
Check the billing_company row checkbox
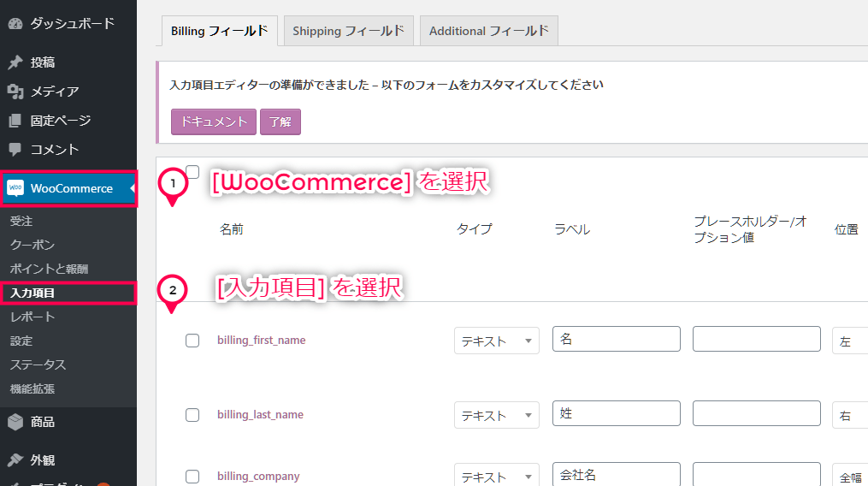click(x=192, y=476)
